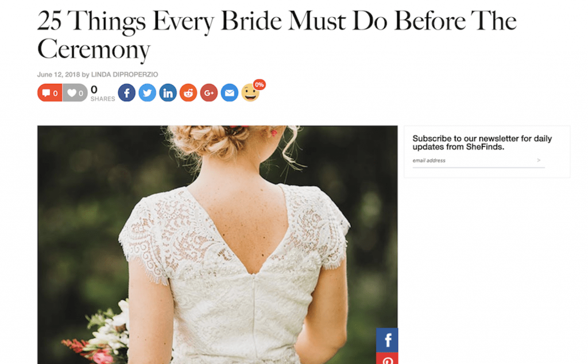588x364 pixels.
Task: Share article via round Facebook icon
Action: [127, 92]
